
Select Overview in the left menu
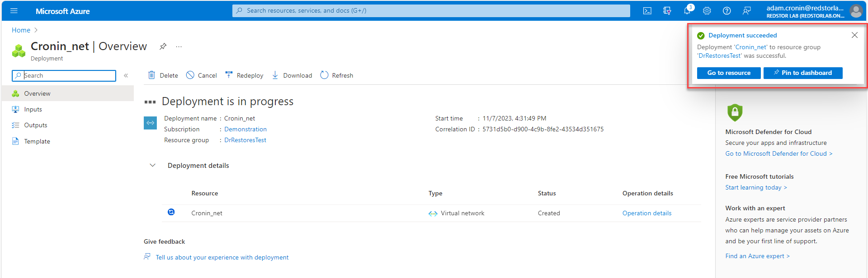tap(68, 93)
